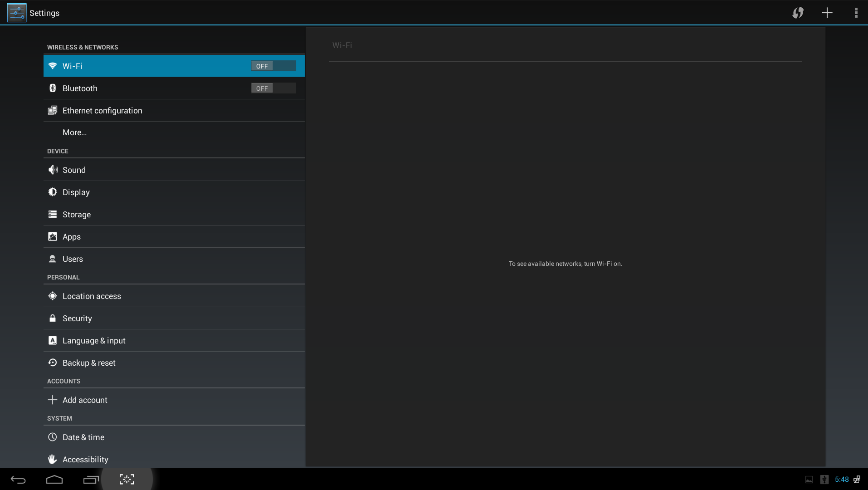This screenshot has width=868, height=490.
Task: Open Date & time settings
Action: coord(174,437)
